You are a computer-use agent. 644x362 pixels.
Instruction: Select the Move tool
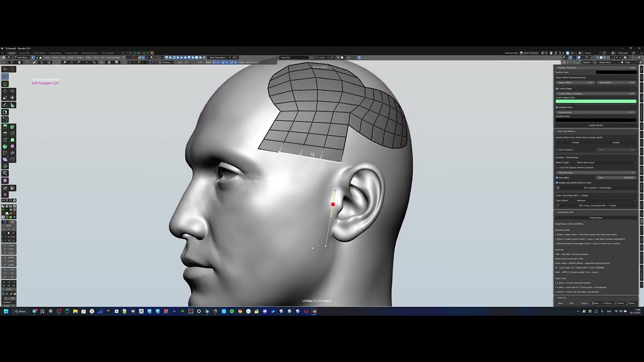coord(5,91)
